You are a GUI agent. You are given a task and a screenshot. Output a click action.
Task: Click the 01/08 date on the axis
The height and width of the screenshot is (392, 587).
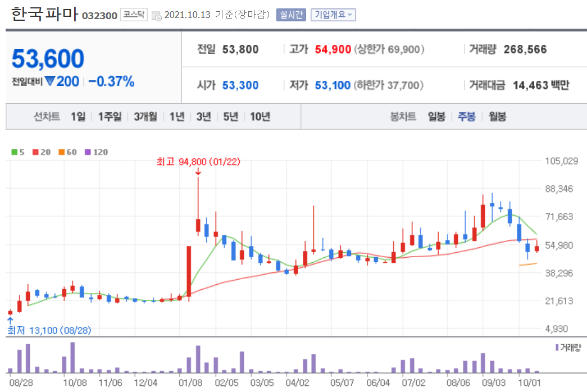(190, 383)
